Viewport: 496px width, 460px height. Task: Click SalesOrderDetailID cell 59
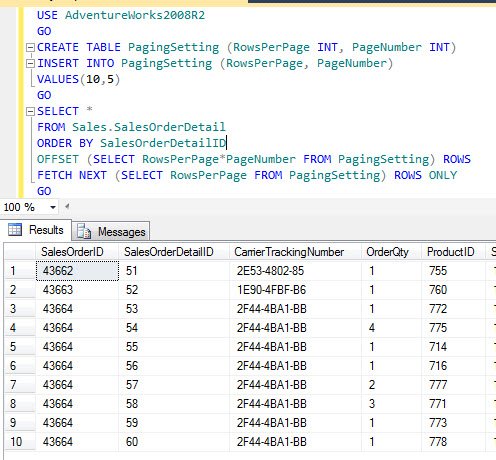click(x=174, y=423)
